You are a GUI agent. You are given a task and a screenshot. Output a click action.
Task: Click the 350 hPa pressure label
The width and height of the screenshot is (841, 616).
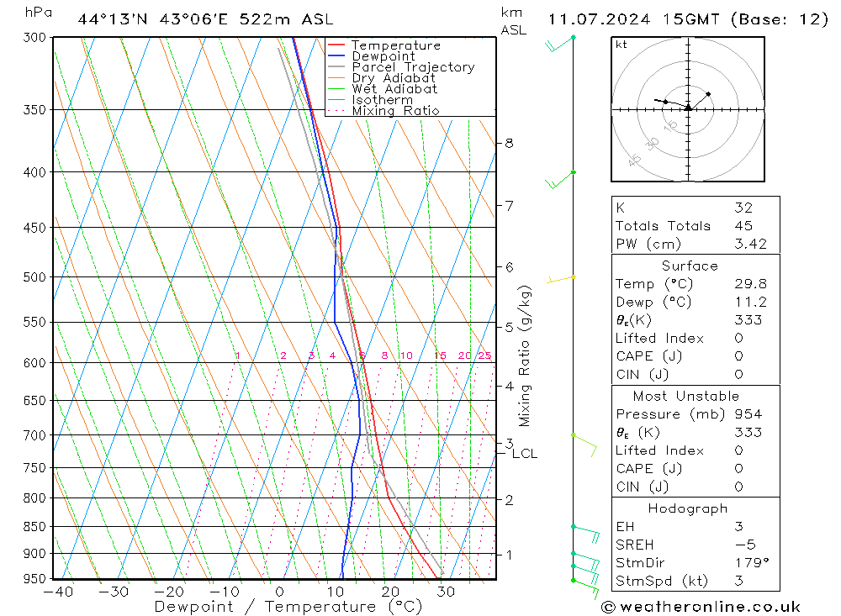click(34, 110)
